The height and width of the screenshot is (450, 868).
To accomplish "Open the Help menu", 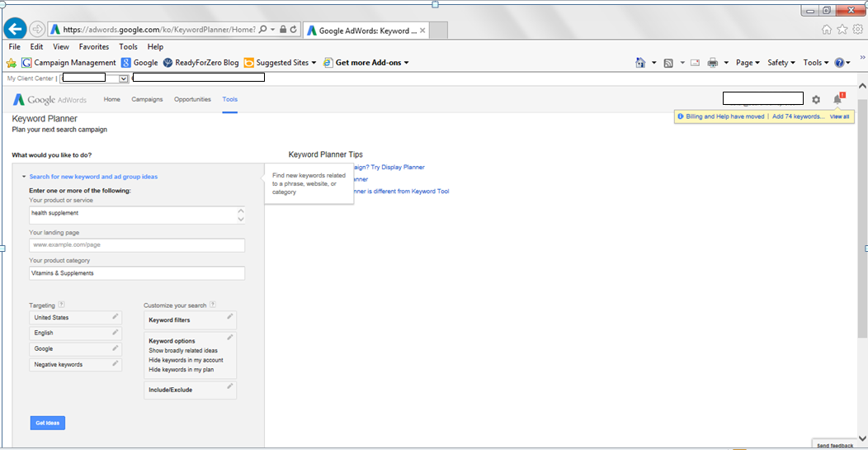I will coord(156,47).
